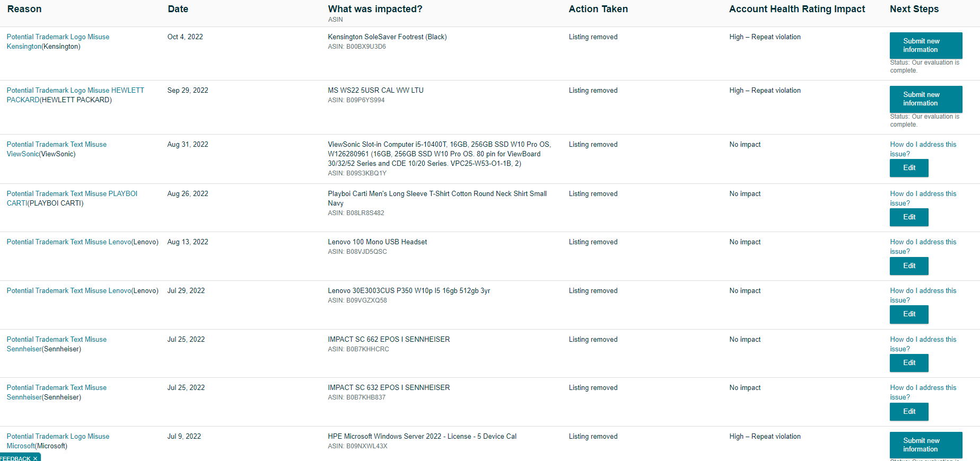Open Lenovo Text Misuse link dated Jul 29
The height and width of the screenshot is (461, 980).
point(68,291)
